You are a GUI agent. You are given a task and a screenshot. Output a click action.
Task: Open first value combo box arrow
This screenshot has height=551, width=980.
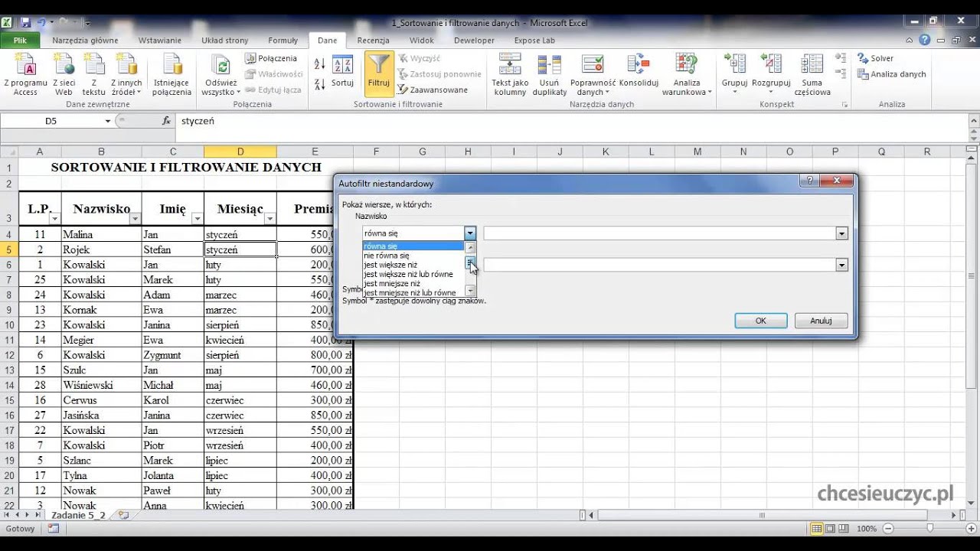click(x=842, y=233)
